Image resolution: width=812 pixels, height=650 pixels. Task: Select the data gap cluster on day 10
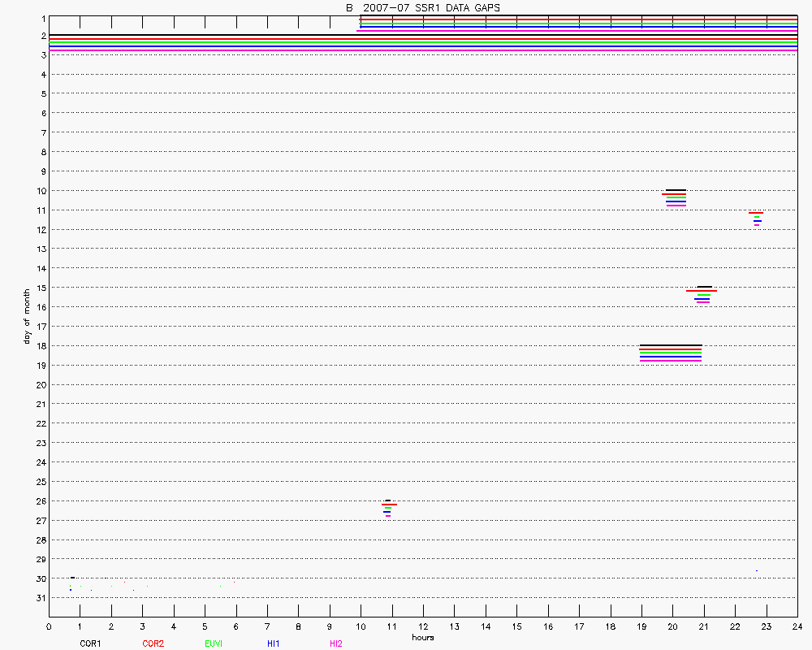point(676,197)
